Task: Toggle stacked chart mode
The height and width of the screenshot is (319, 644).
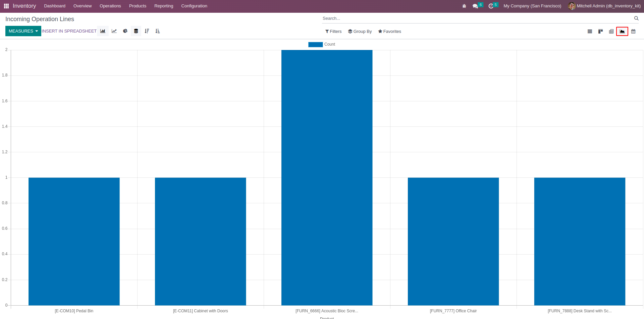Action: (x=136, y=31)
